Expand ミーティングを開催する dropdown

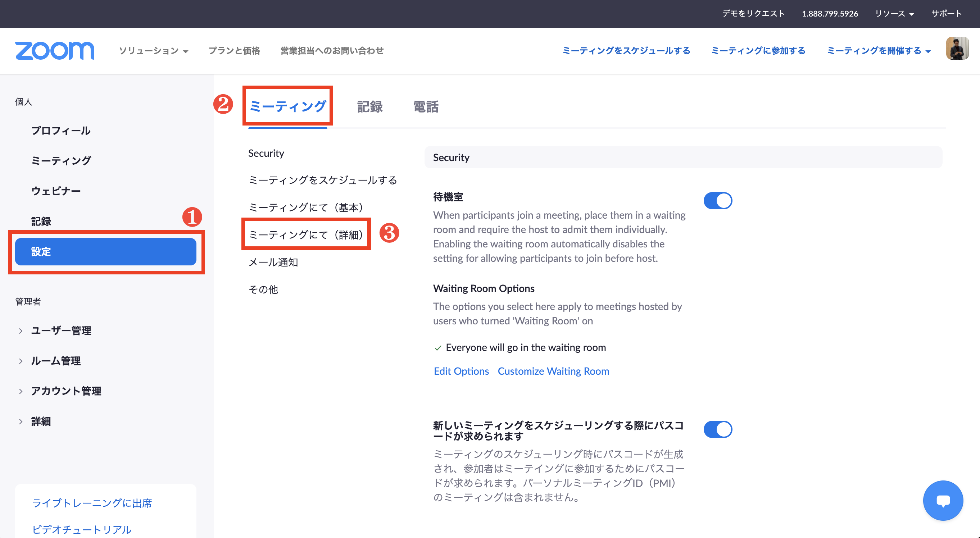(x=879, y=51)
